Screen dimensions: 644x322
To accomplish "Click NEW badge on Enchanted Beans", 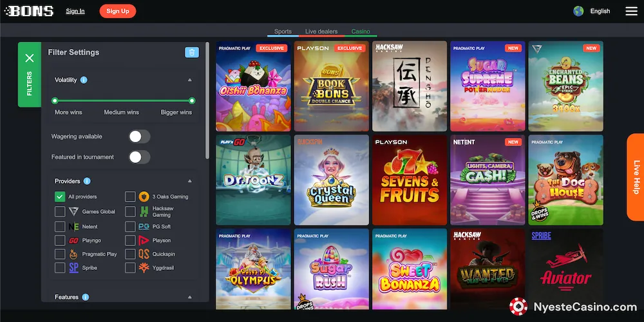I will 591,48.
